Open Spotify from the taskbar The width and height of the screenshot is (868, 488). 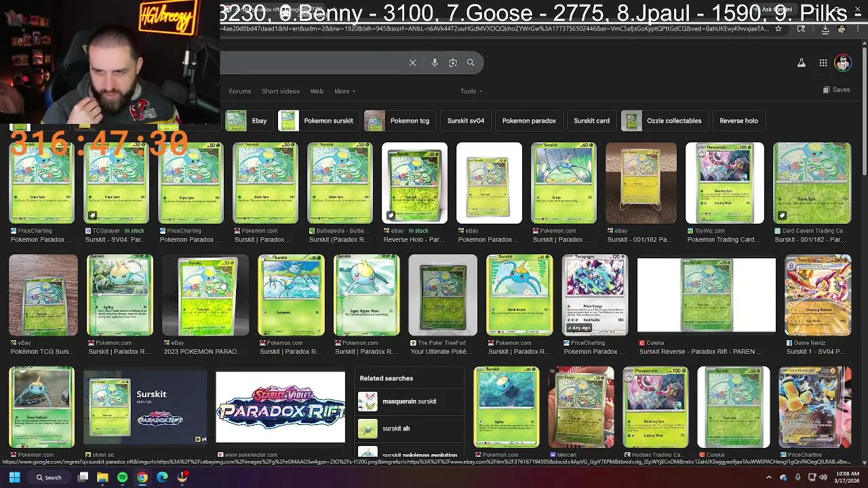point(122,477)
